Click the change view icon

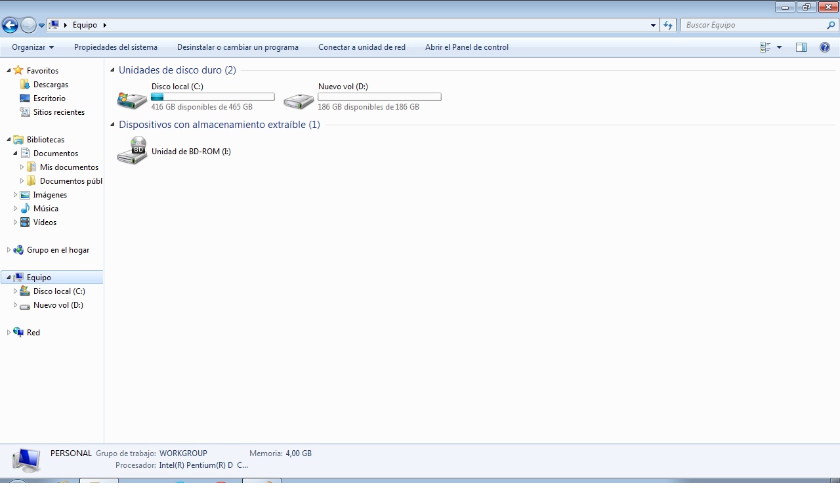point(765,47)
